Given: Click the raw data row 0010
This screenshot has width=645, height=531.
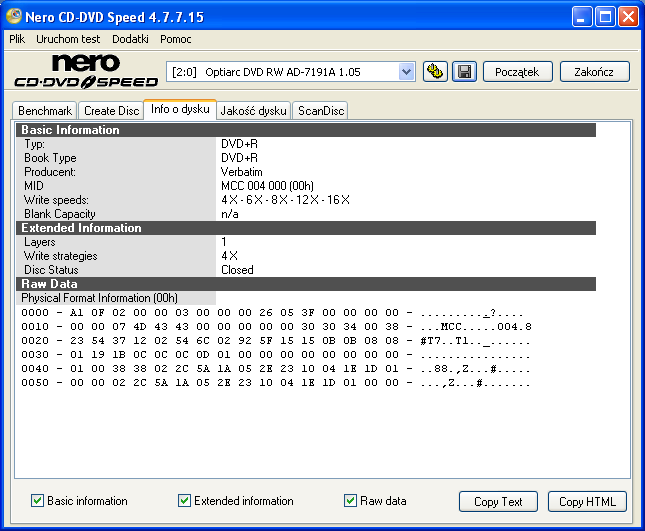Looking at the screenshot, I should 276,327.
